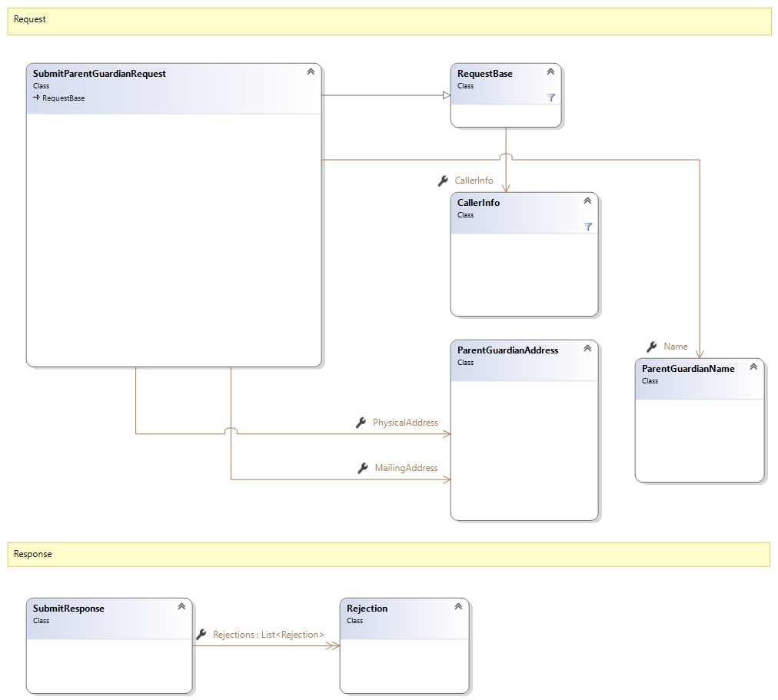This screenshot has height=700, width=778.
Task: Click the wrench icon beside Rejections label
Action: tap(201, 635)
